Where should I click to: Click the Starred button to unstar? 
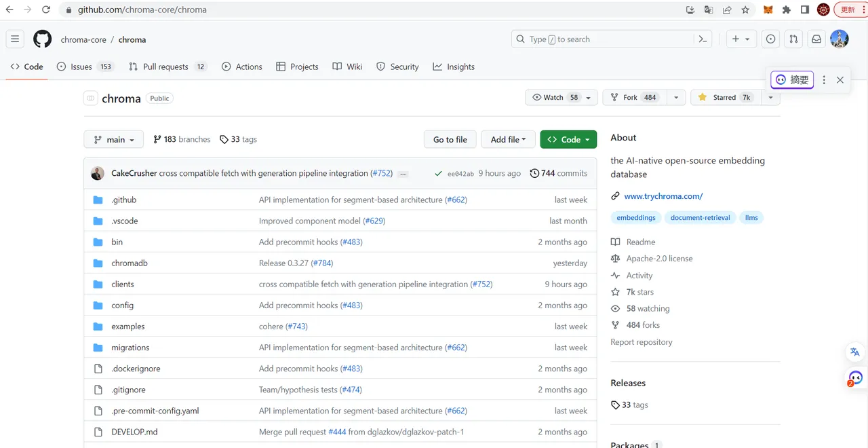coord(725,98)
